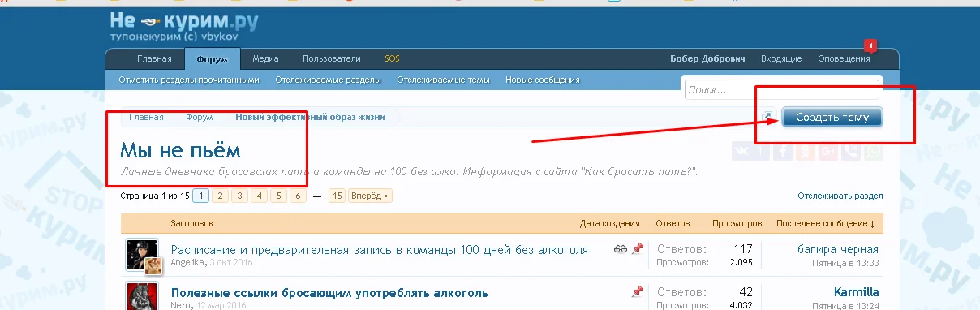
Task: Open Отслеживаемые разделы
Action: (x=328, y=80)
